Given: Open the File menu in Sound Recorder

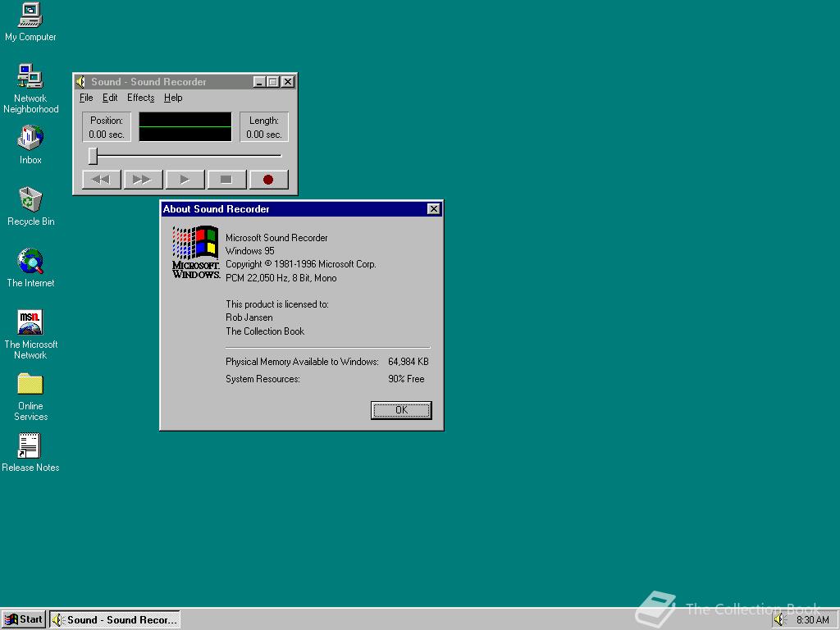Looking at the screenshot, I should [x=86, y=98].
